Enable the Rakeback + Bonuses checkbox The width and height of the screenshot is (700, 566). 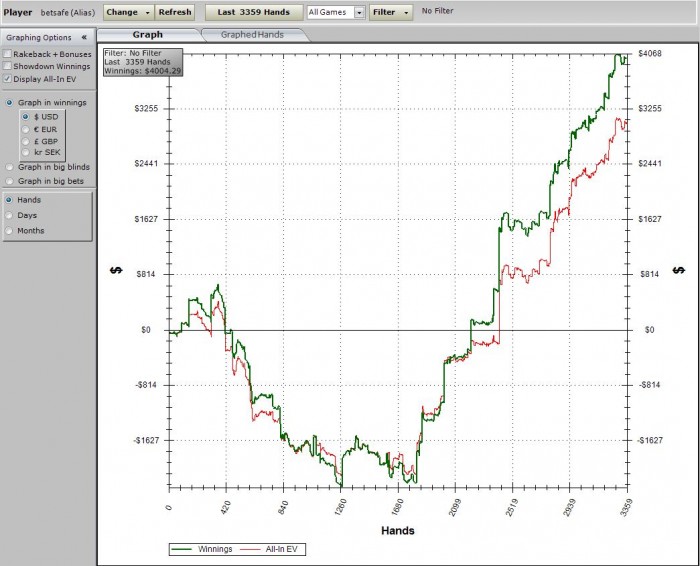pos(7,54)
